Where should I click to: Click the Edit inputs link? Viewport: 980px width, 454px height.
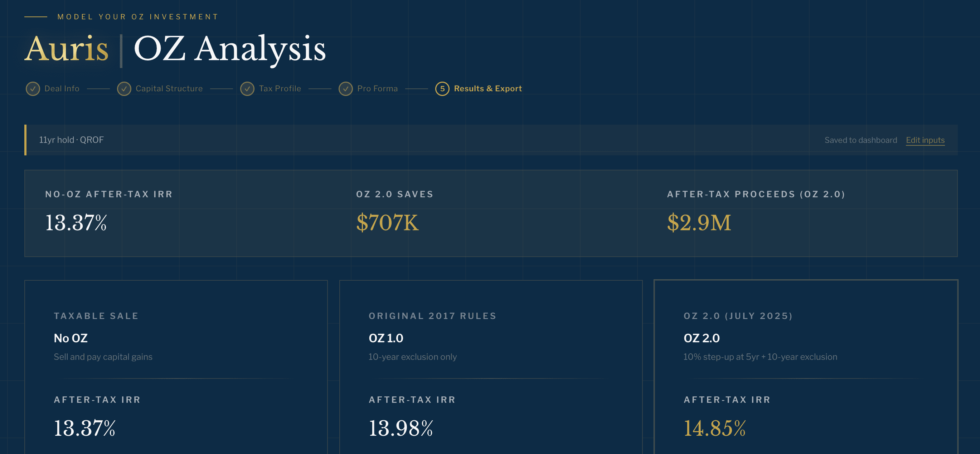(x=925, y=140)
